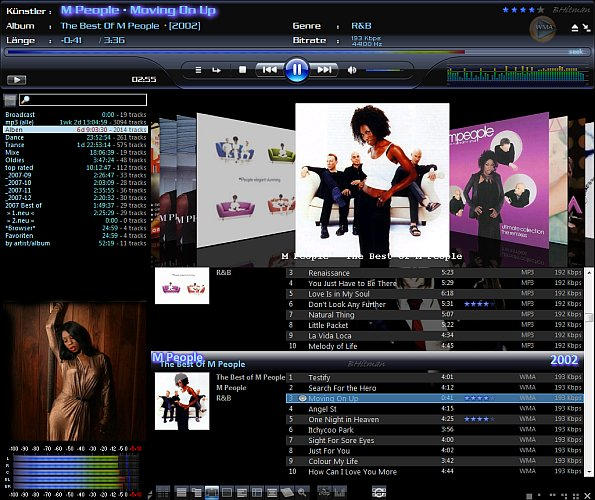Set the song rating stars in header
The image size is (595, 500).
point(524,10)
